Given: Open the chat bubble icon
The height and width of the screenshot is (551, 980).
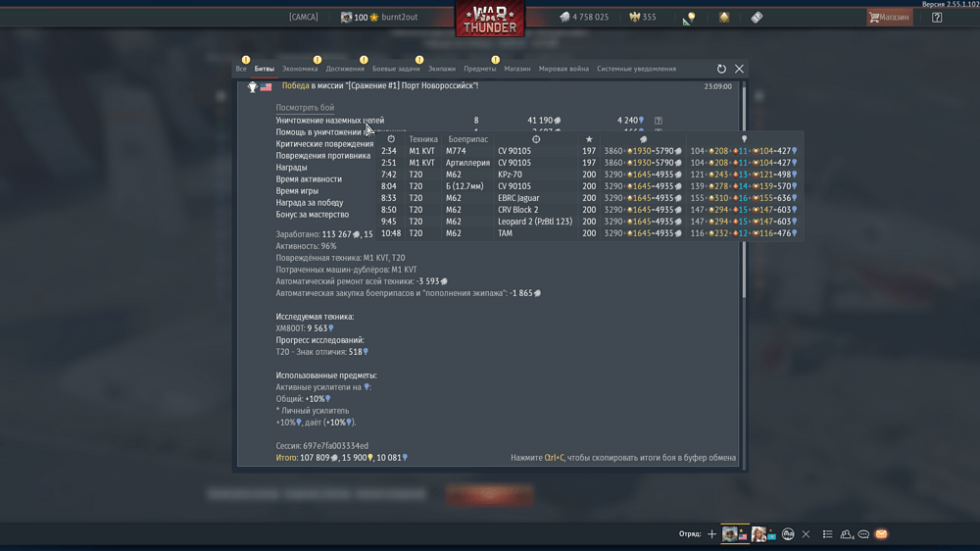Looking at the screenshot, I should pyautogui.click(x=863, y=534).
